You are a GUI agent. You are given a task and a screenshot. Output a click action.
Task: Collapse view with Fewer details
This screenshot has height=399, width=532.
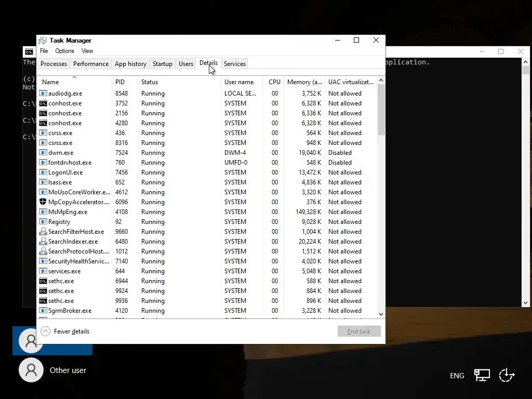(65, 331)
